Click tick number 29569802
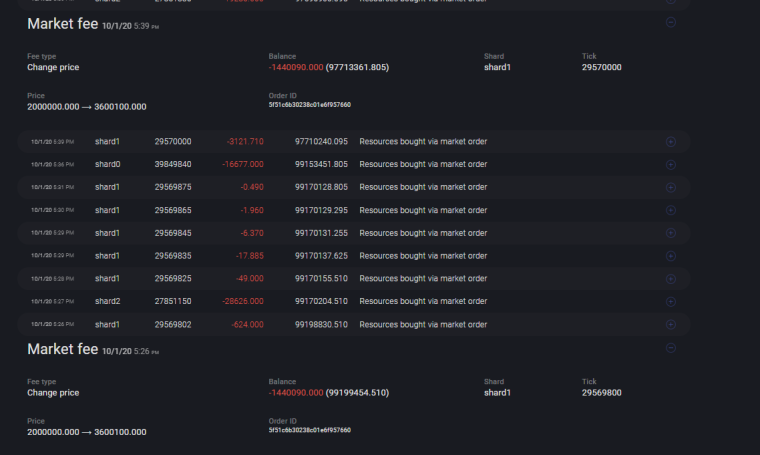This screenshot has width=760, height=455. [173, 325]
